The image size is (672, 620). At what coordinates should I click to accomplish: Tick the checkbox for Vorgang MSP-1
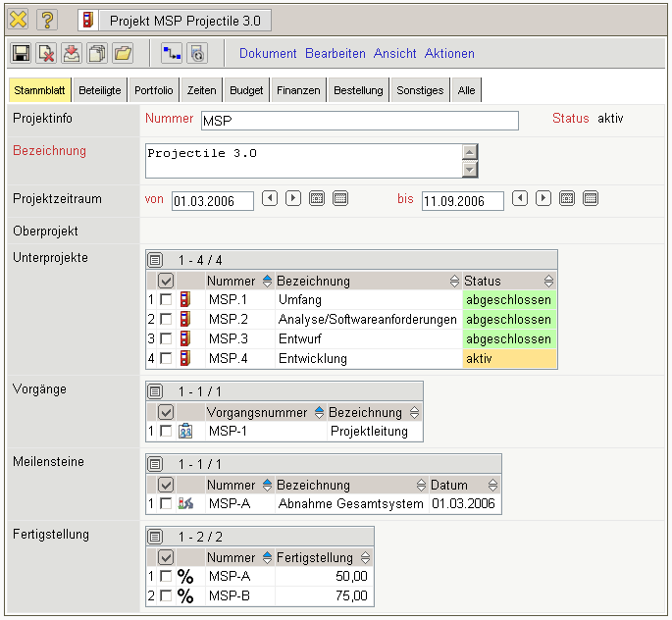(x=166, y=431)
